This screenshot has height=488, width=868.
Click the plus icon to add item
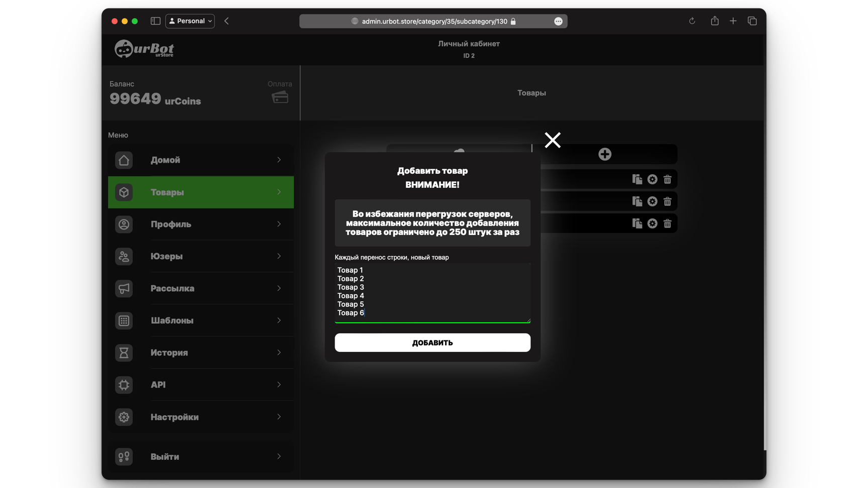pos(605,154)
